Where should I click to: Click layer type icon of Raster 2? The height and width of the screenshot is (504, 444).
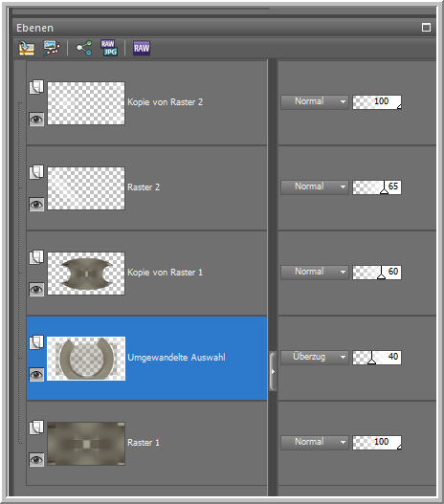[x=36, y=172]
